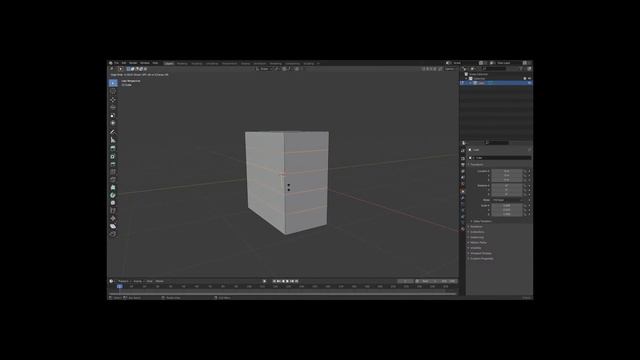Select the Rotate tool
The image size is (640, 360).
(113, 107)
